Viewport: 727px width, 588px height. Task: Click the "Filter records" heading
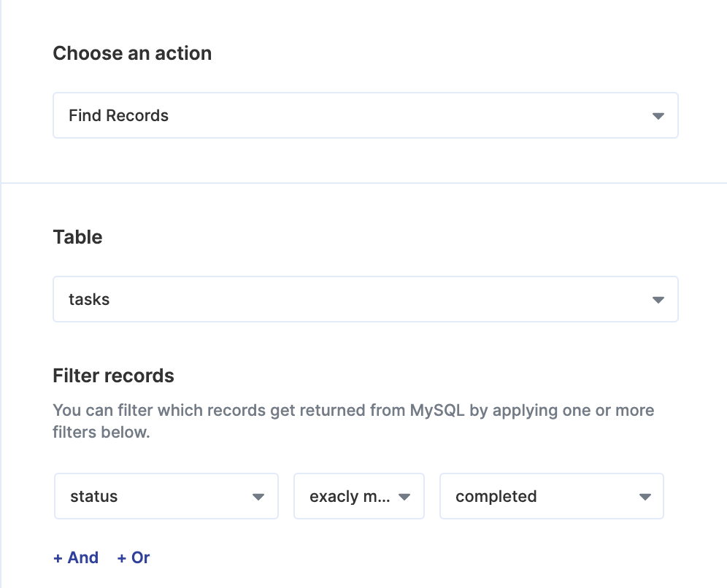pos(113,375)
